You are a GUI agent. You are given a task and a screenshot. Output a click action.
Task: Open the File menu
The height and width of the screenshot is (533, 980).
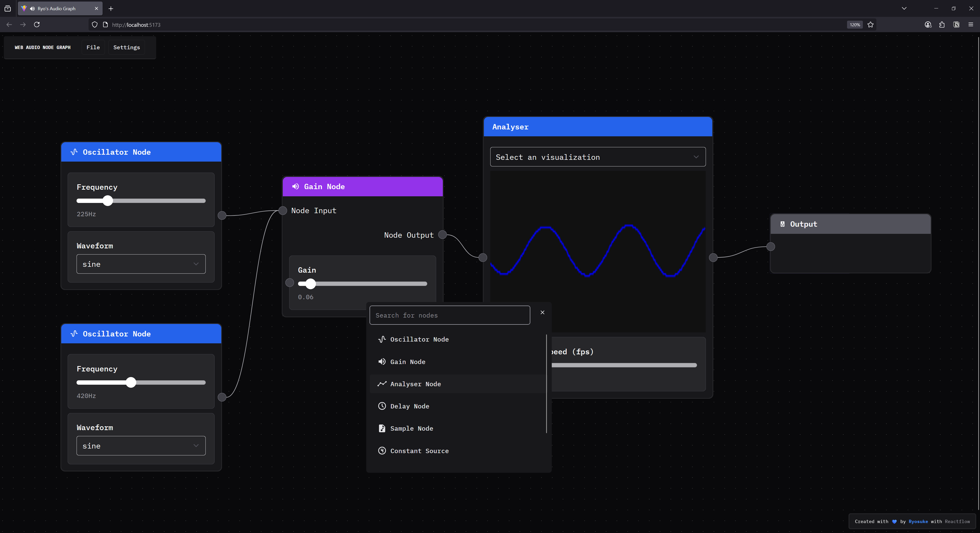[93, 47]
